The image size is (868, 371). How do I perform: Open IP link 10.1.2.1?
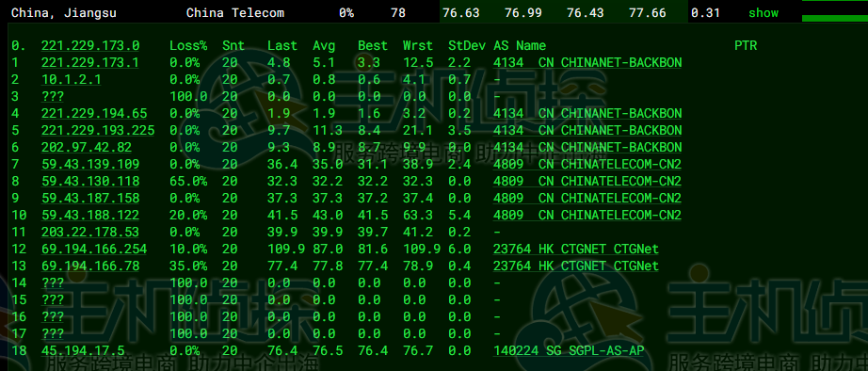tap(72, 80)
